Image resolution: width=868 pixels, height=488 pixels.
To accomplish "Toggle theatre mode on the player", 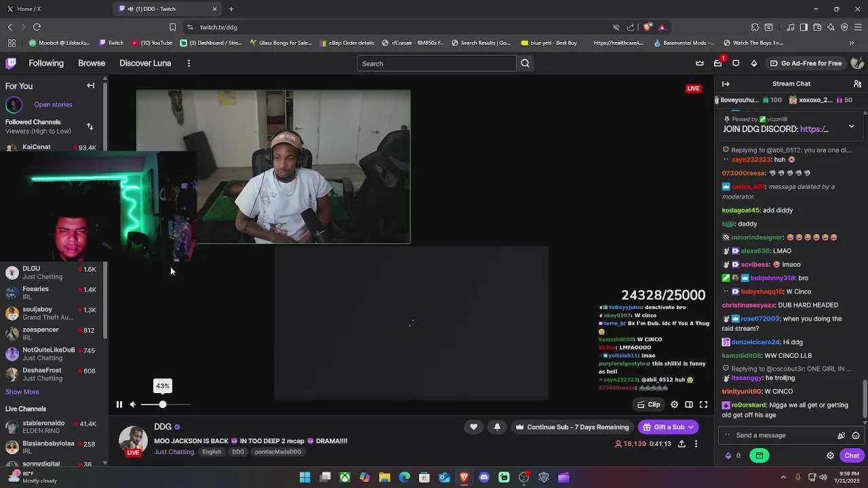I will pyautogui.click(x=689, y=405).
